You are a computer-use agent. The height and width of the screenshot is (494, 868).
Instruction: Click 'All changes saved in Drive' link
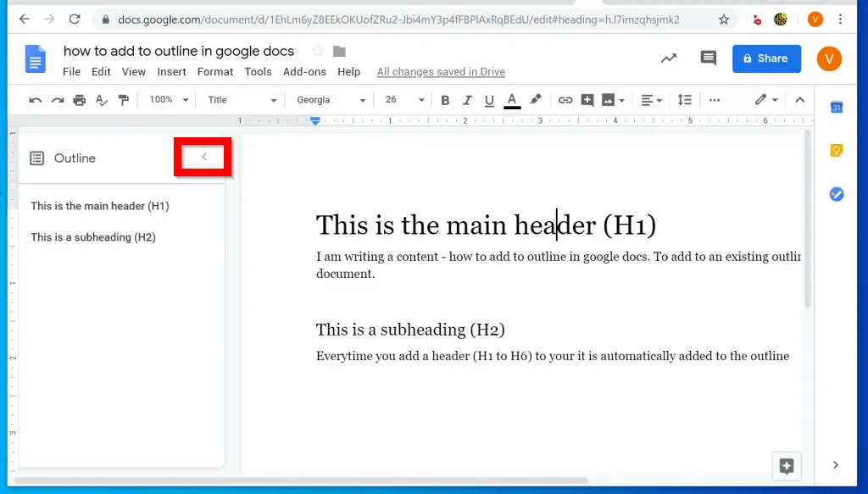(x=441, y=72)
